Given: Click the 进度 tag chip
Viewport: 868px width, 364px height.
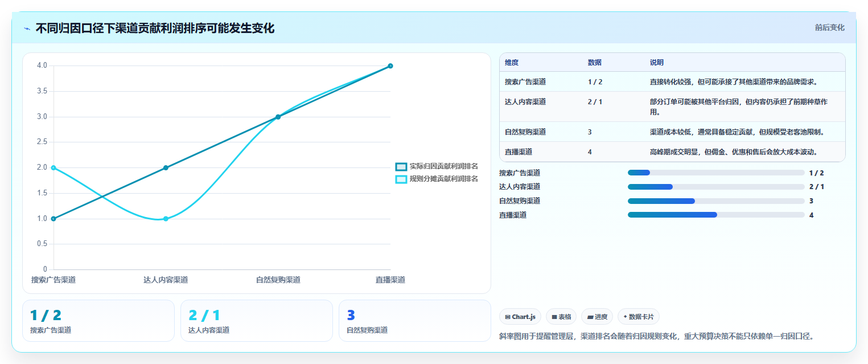Looking at the screenshot, I should click(597, 317).
